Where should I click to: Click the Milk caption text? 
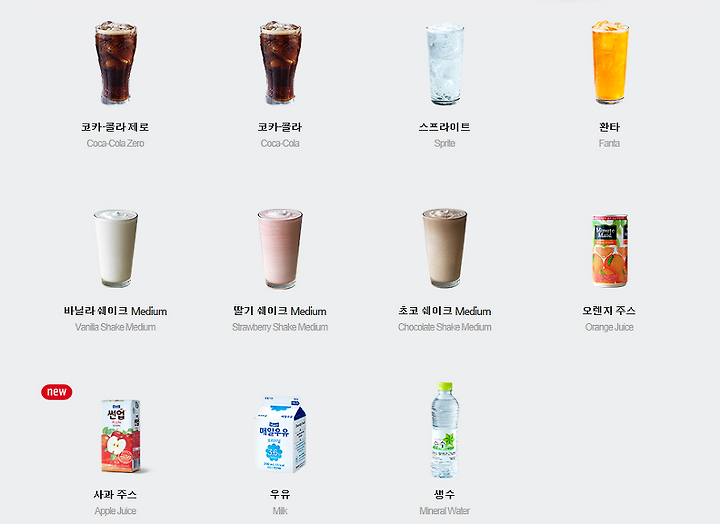(x=280, y=511)
